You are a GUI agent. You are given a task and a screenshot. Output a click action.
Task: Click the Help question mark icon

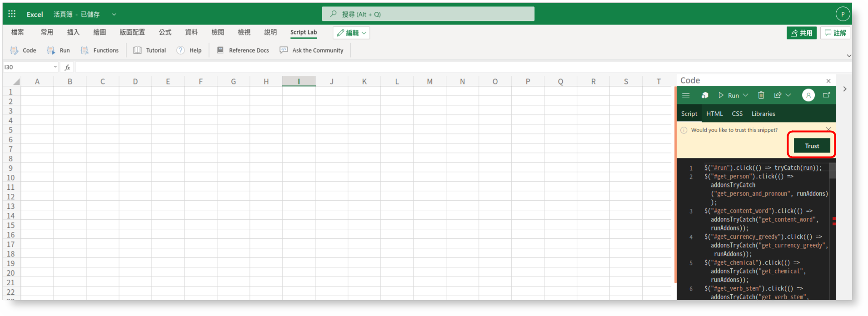coord(181,50)
